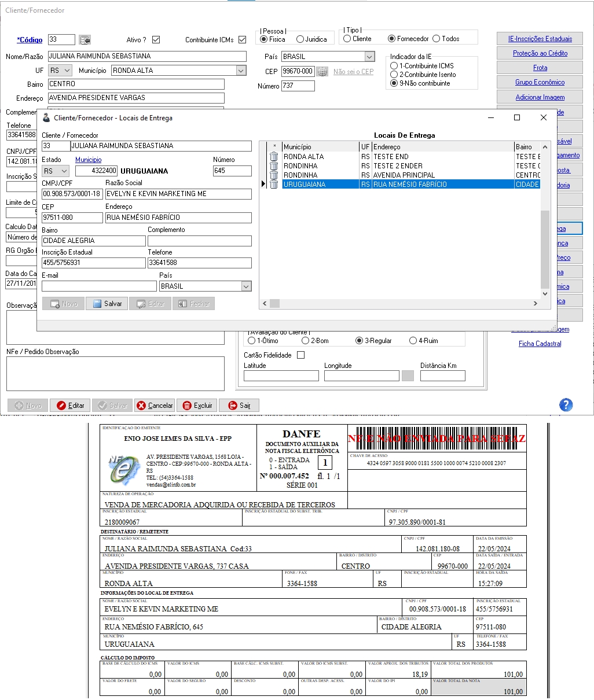Click the Nome/Razão field in main window
The image size is (594, 700).
147,56
